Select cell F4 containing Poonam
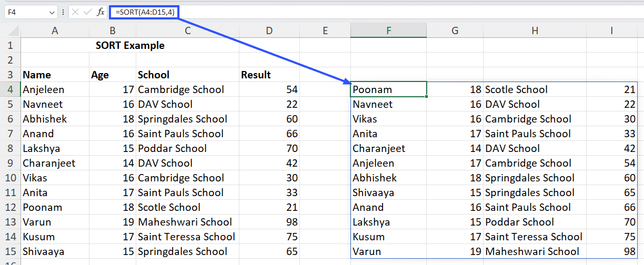Image resolution: width=644 pixels, height=265 pixels. [388, 89]
